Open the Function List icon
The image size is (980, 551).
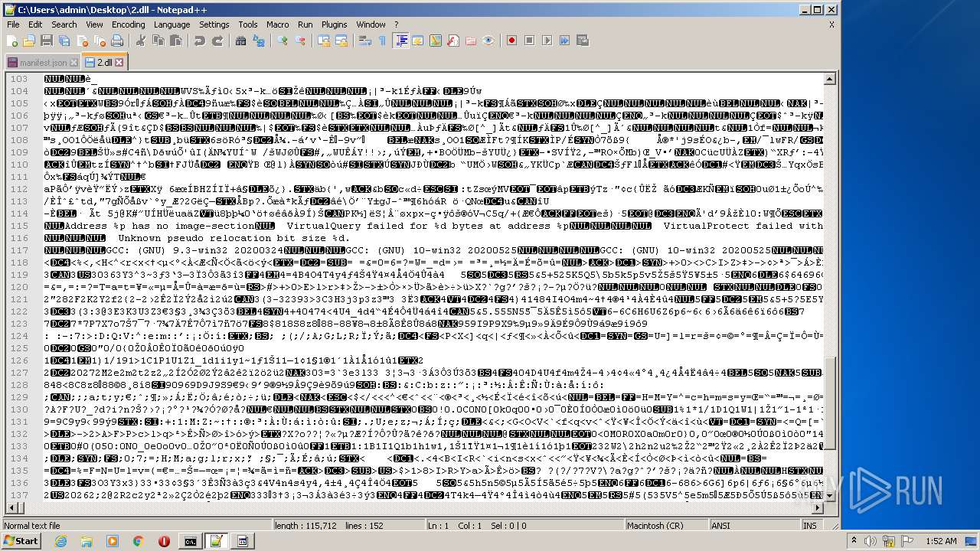(x=452, y=41)
